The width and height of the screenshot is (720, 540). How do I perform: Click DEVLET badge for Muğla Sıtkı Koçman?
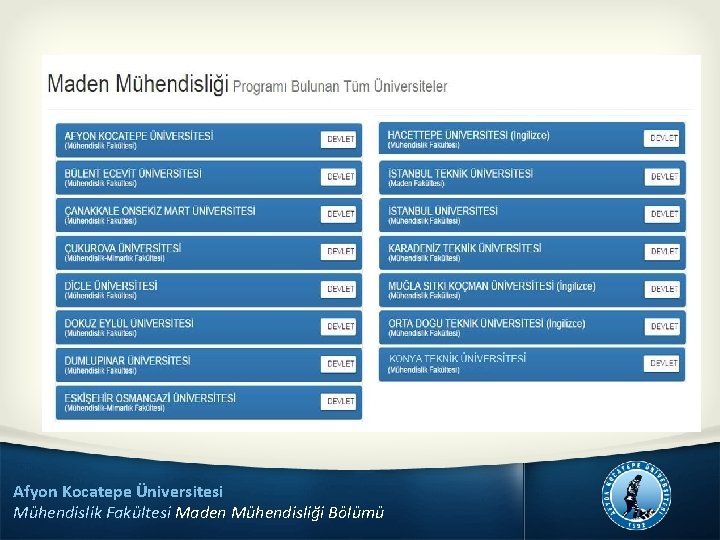pyautogui.click(x=662, y=289)
